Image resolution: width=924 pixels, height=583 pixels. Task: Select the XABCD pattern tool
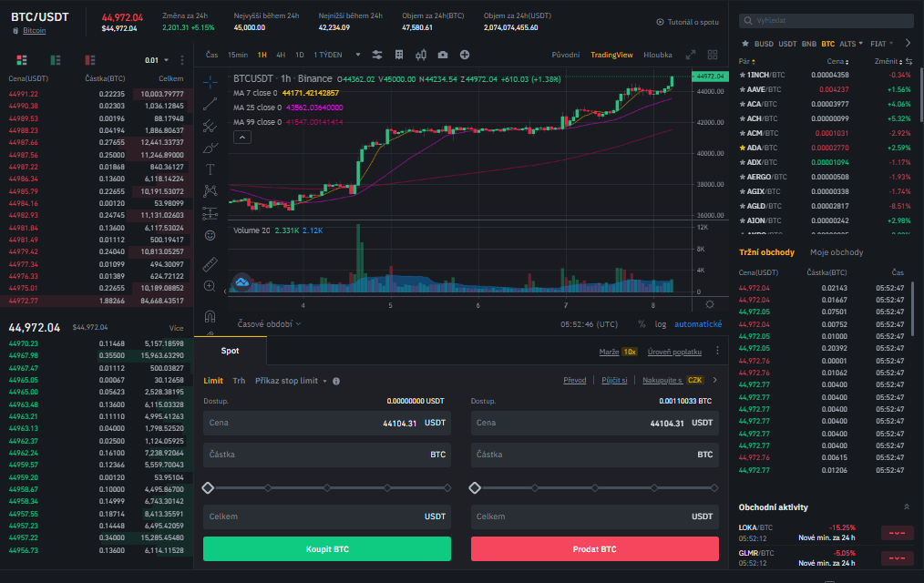click(210, 190)
